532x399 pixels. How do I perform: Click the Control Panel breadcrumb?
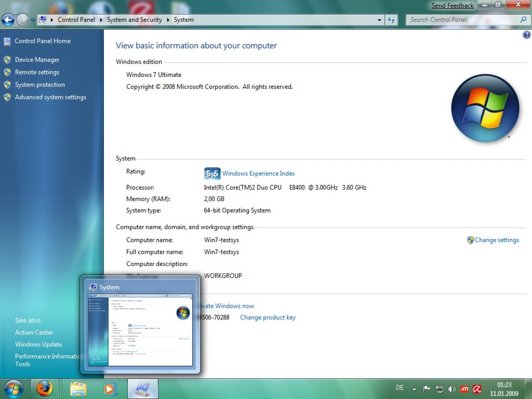pyautogui.click(x=76, y=20)
